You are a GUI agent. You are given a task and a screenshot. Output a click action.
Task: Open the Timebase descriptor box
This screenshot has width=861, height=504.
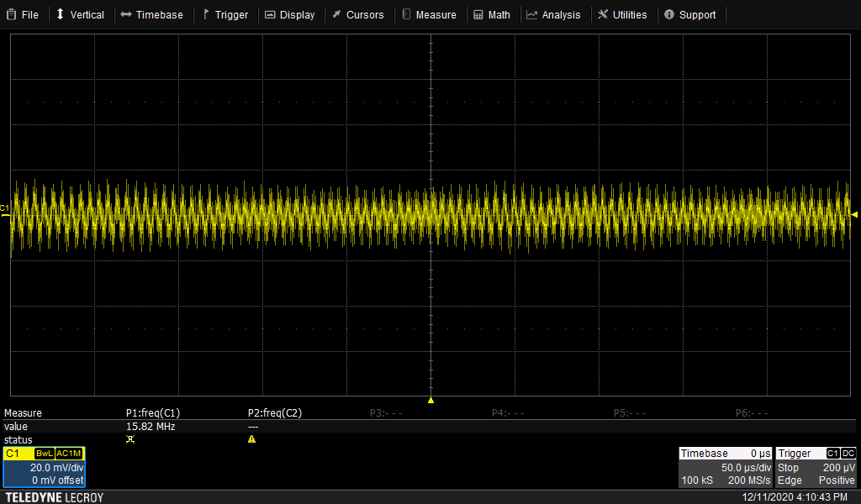coord(725,467)
